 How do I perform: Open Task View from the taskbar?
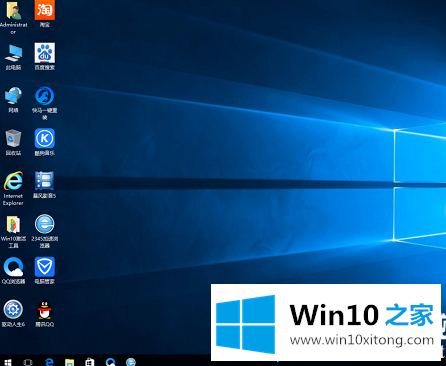pos(28,362)
